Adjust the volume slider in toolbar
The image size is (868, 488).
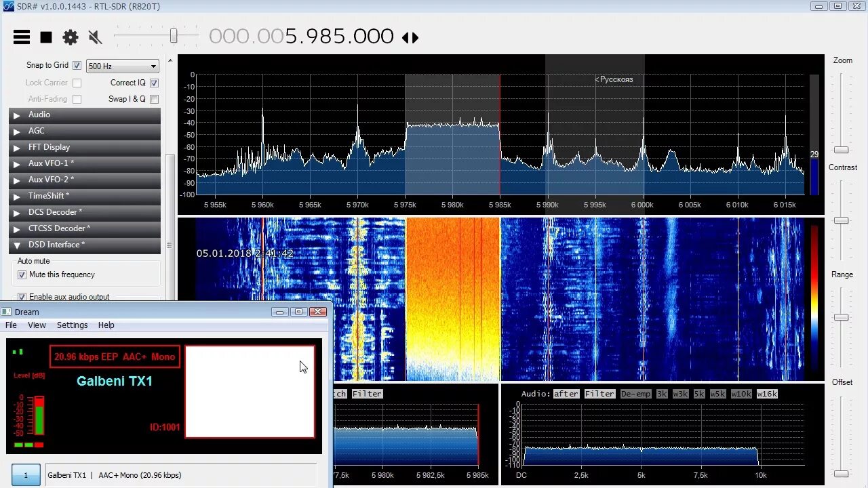174,36
